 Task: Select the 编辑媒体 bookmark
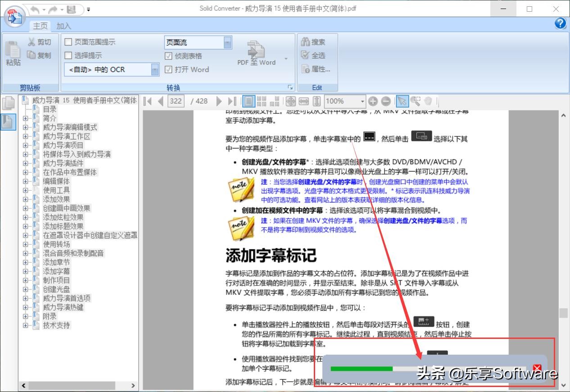[57, 181]
